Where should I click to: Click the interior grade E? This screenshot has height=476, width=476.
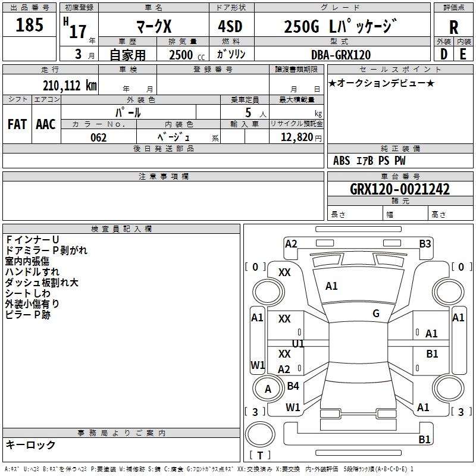coord(463,54)
